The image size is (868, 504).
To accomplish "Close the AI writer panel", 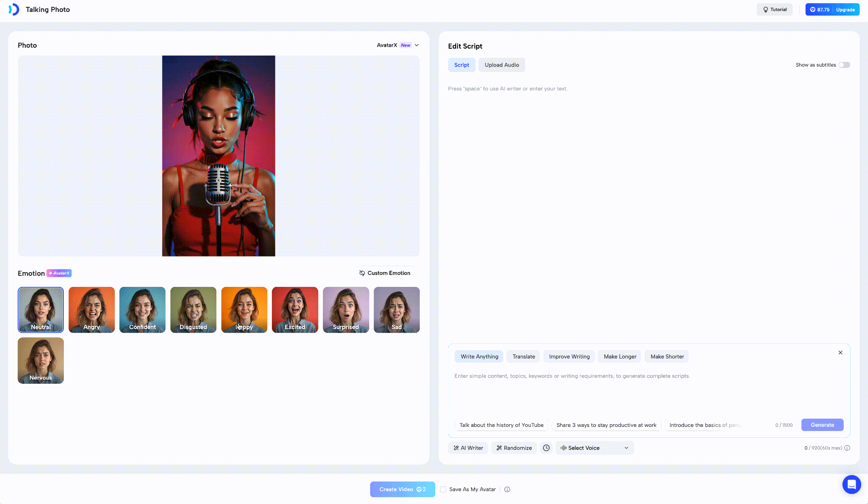I will [x=840, y=353].
